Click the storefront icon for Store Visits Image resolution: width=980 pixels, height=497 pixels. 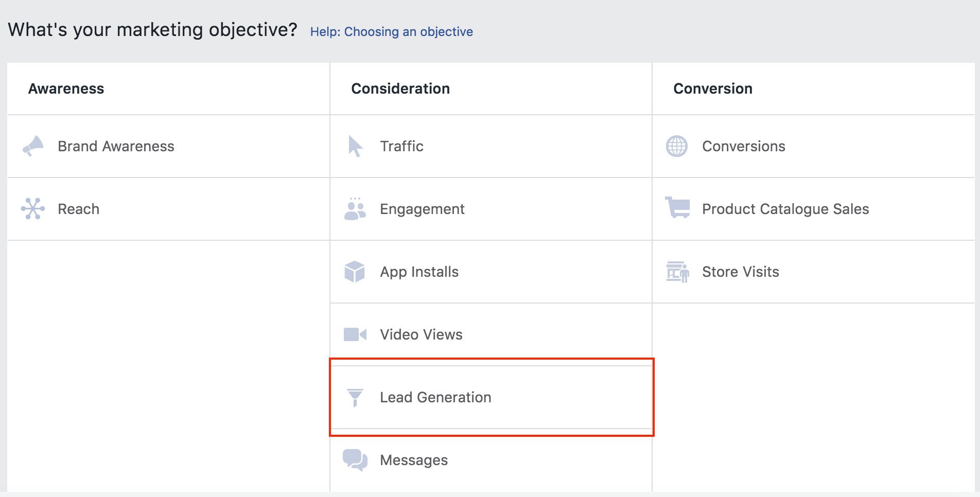(677, 272)
